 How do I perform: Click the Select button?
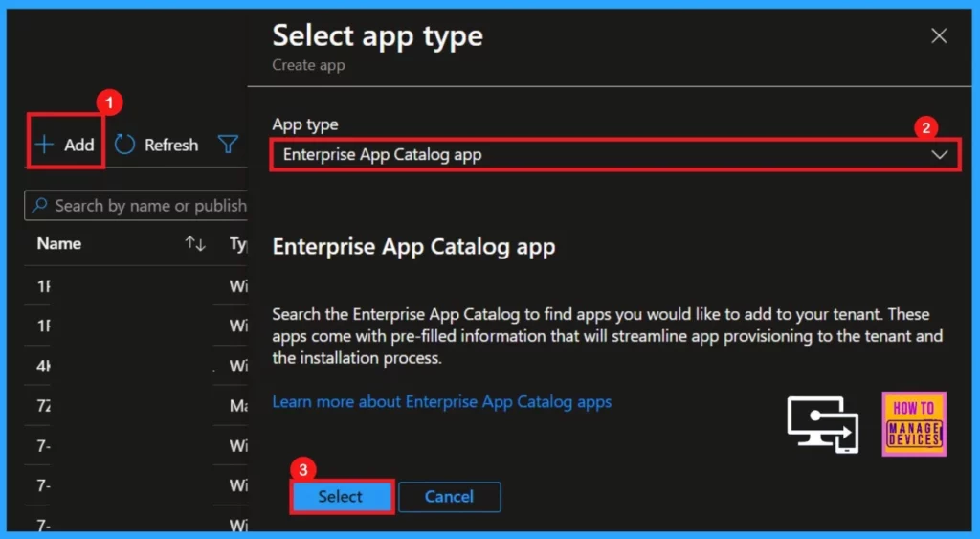(341, 497)
